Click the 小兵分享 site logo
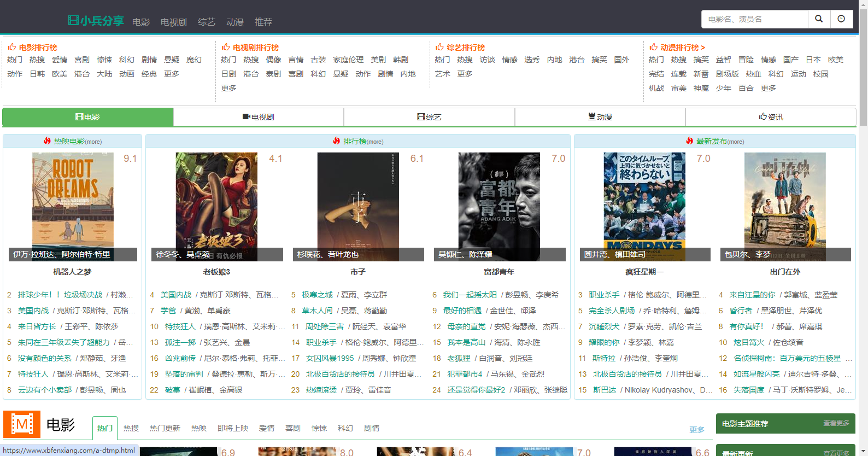Viewport: 868px width, 456px height. (96, 21)
